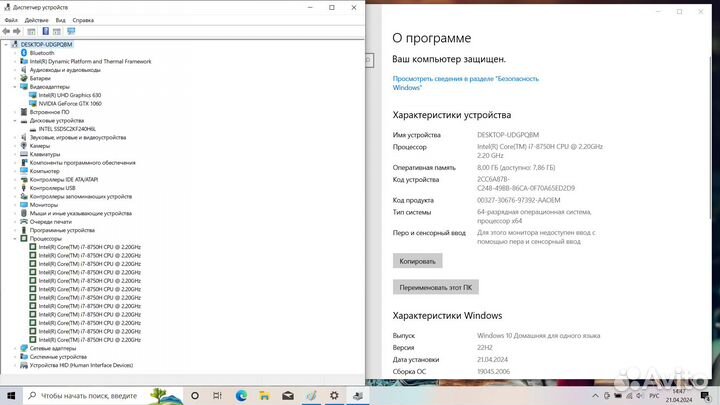The height and width of the screenshot is (405, 720).
Task: Click the Системные устройства category icon
Action: pos(24,357)
